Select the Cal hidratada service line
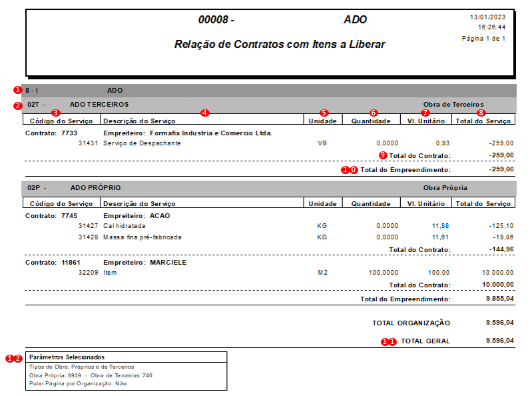This screenshot has height=396, width=532. tap(270, 226)
